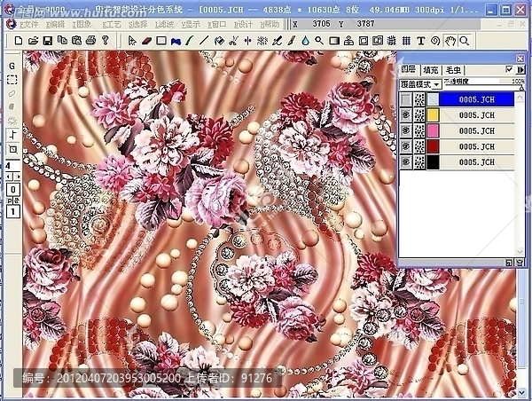Select the Eraser tool
The width and height of the screenshot is (532, 401).
click(146, 41)
